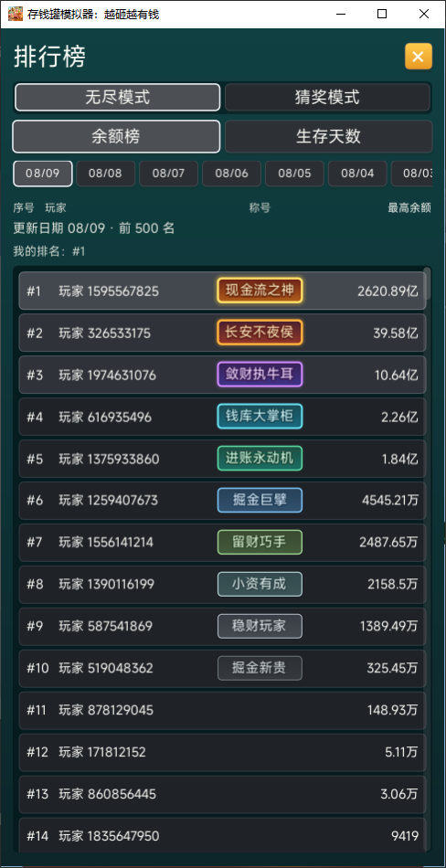446x868 pixels.
Task: Switch to 无尽模式 tab
Action: [117, 98]
